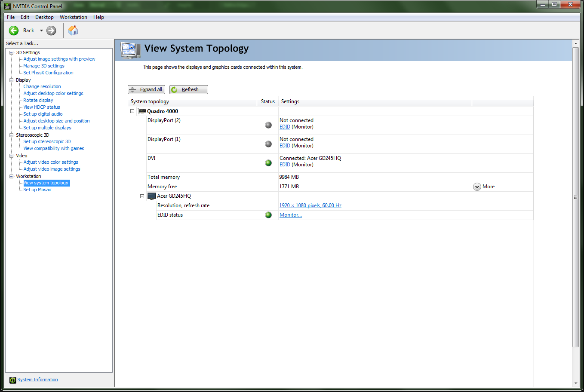Collapse the Workstation tree group

point(12,176)
